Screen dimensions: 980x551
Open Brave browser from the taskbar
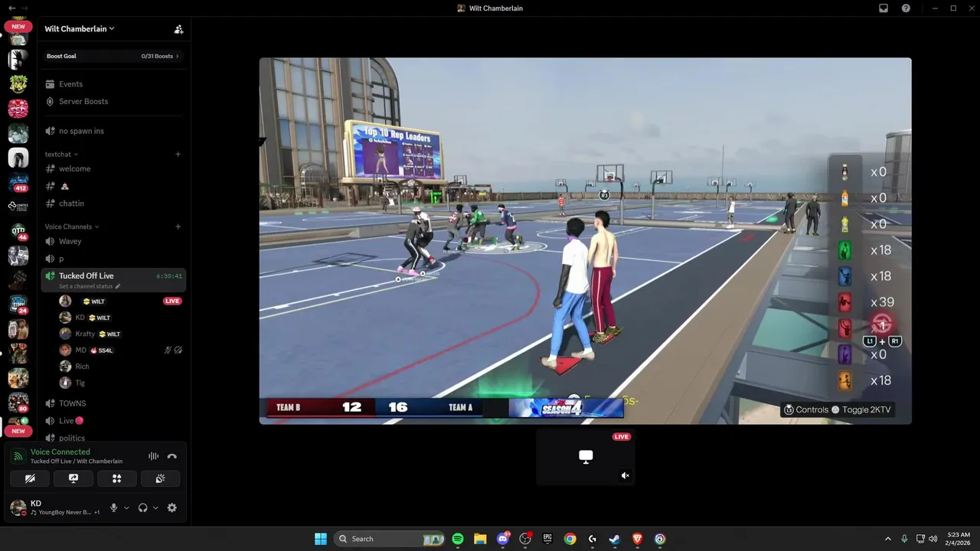click(638, 539)
